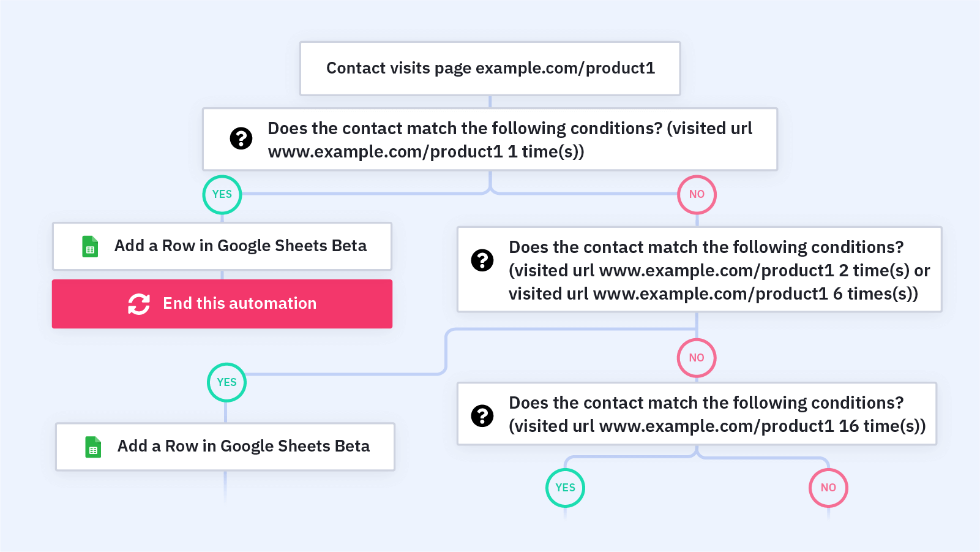
Task: Click the connector line below the lower Google Sheets step
Action: coord(225,487)
